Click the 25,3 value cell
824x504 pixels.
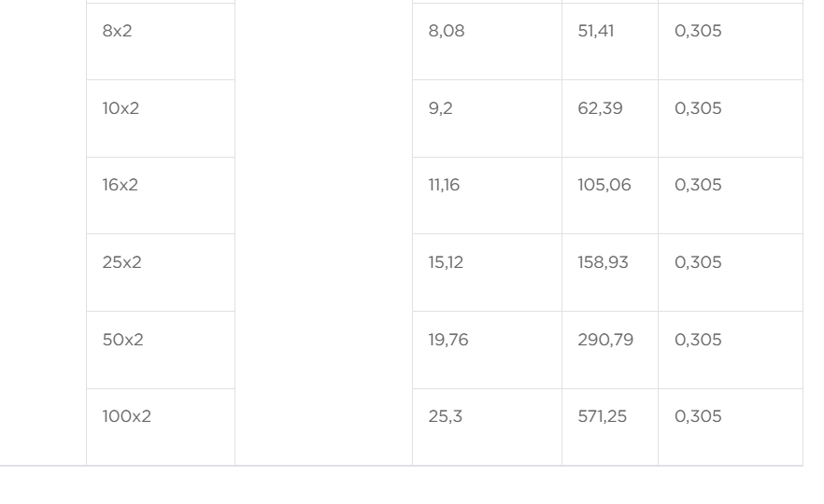tap(446, 416)
